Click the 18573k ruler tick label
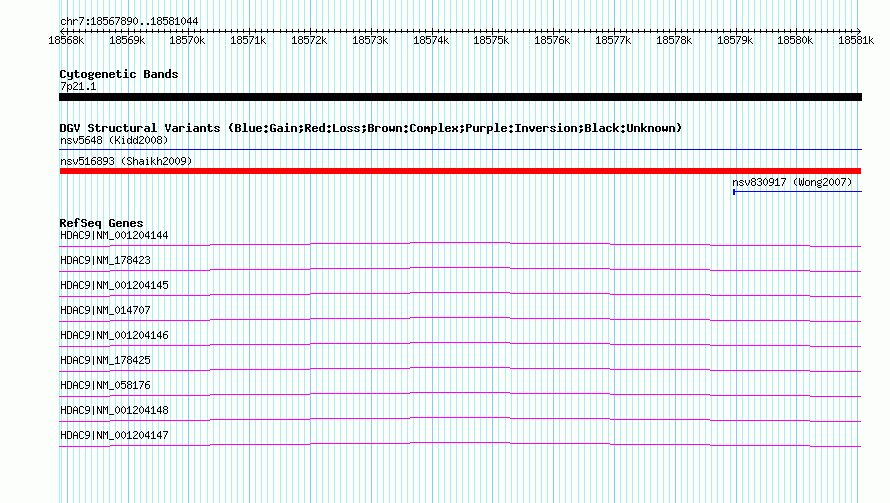The width and height of the screenshot is (890, 503). pos(370,40)
